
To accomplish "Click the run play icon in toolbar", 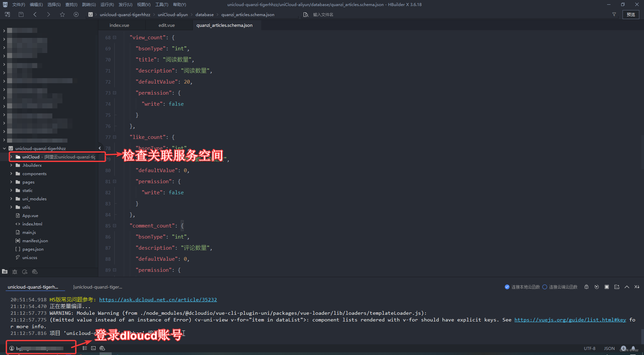I will pos(76,14).
